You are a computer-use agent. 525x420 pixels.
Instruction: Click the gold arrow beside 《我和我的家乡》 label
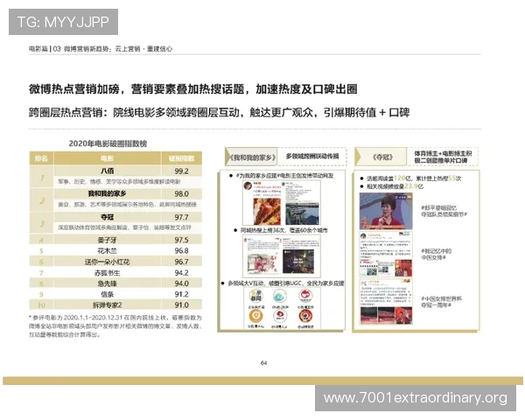pos(228,157)
